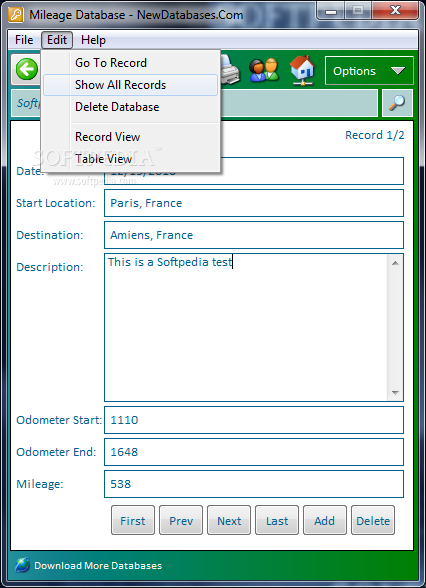This screenshot has height=588, width=426.
Task: Select Show All Records menu entry
Action: (x=130, y=85)
